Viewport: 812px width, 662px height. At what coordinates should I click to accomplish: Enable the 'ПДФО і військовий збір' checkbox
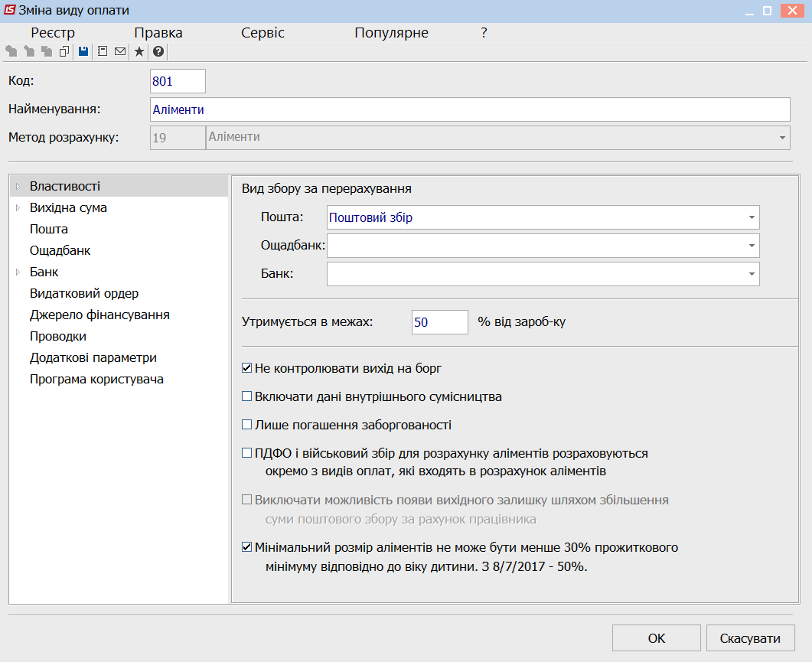click(x=247, y=453)
